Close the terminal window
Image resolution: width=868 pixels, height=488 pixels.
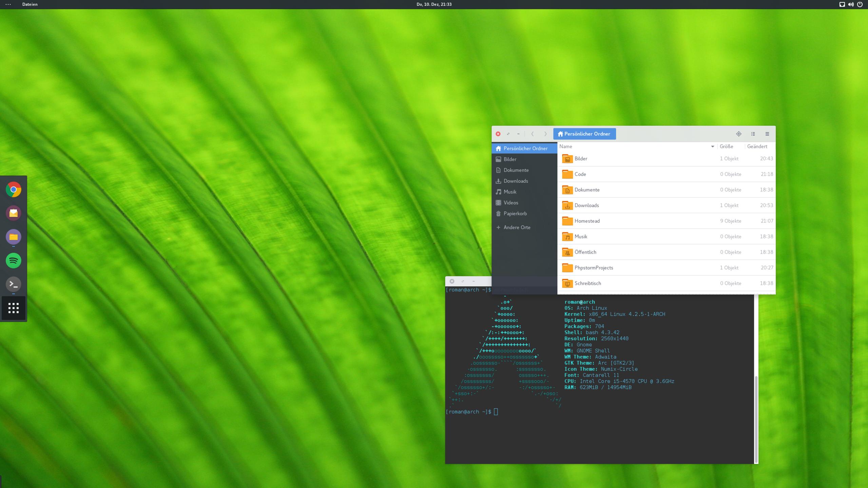point(452,281)
